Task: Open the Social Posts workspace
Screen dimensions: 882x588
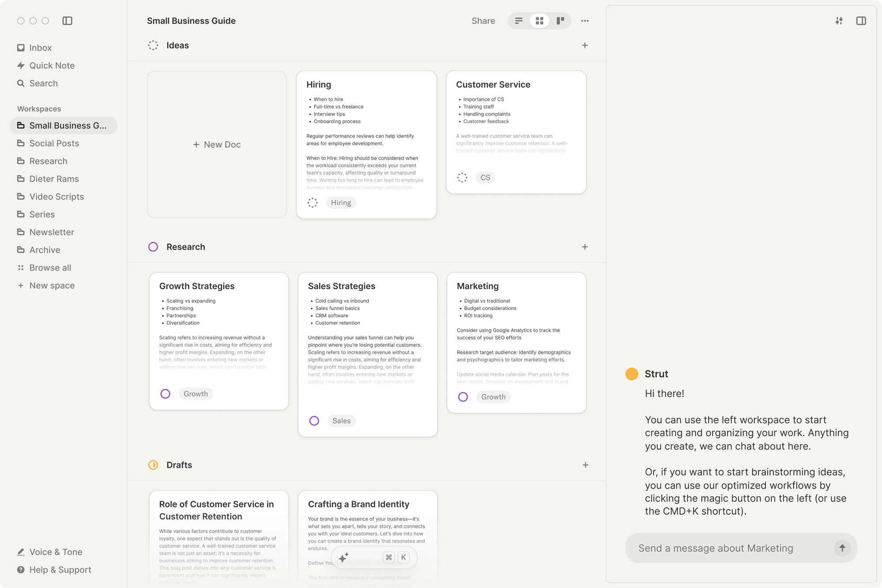Action: point(54,143)
